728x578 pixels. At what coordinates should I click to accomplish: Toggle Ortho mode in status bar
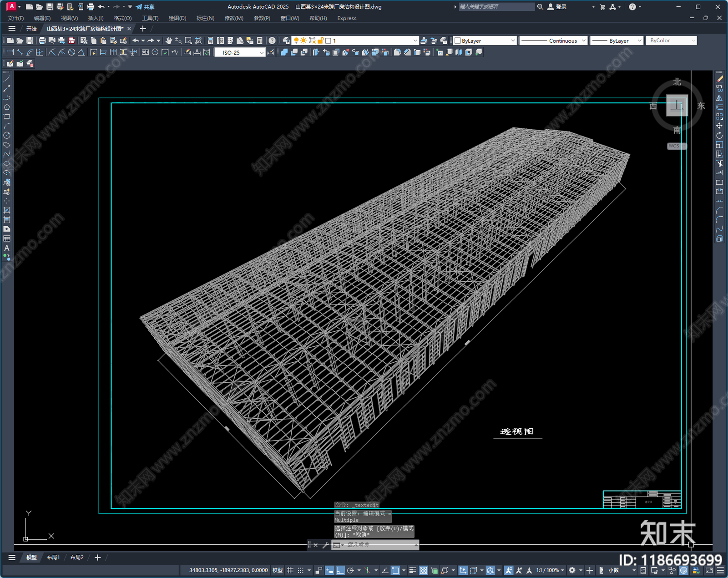(x=340, y=570)
